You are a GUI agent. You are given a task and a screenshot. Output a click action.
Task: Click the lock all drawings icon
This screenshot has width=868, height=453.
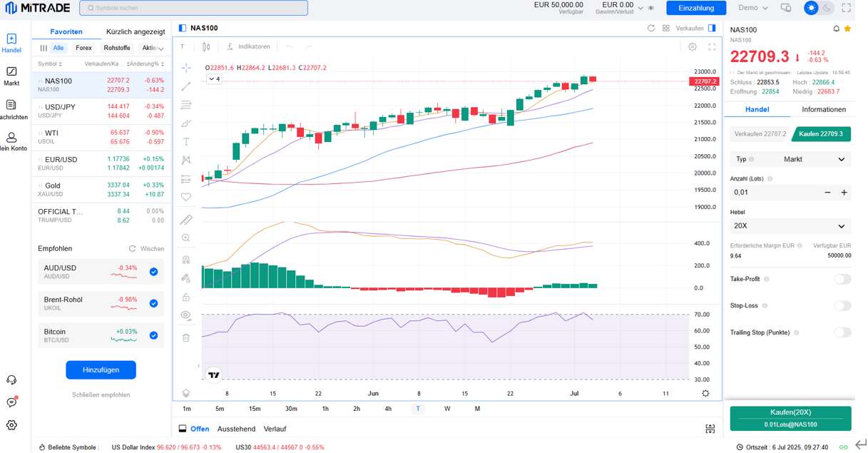pos(186,297)
